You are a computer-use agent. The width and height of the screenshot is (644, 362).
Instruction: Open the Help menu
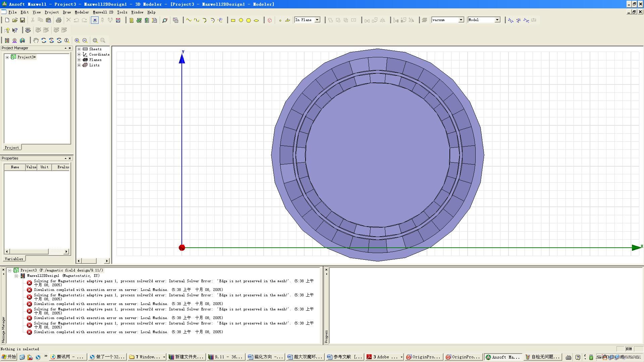(x=151, y=12)
